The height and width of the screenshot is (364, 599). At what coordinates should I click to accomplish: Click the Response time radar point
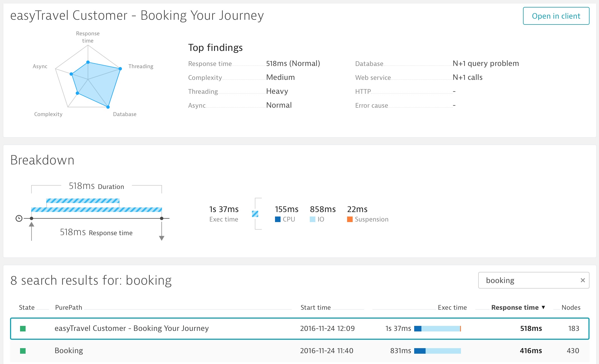pyautogui.click(x=88, y=62)
